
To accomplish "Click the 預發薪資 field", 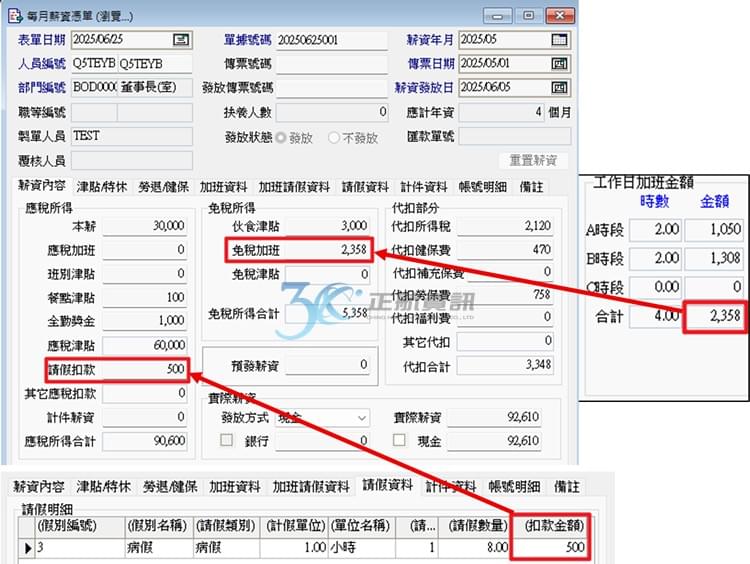I will [x=327, y=365].
